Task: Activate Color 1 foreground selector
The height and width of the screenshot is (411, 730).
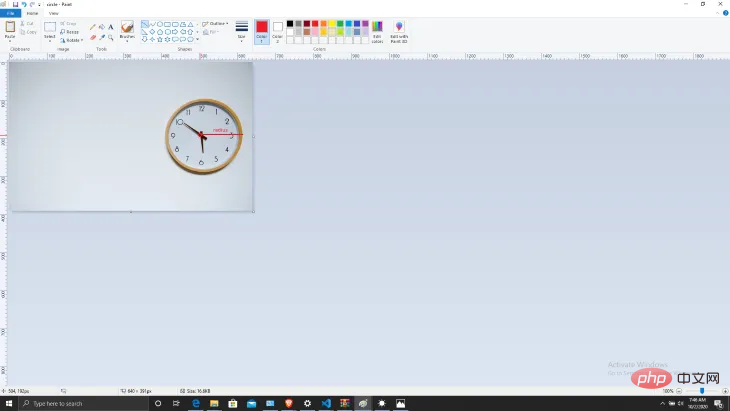Action: tap(262, 32)
